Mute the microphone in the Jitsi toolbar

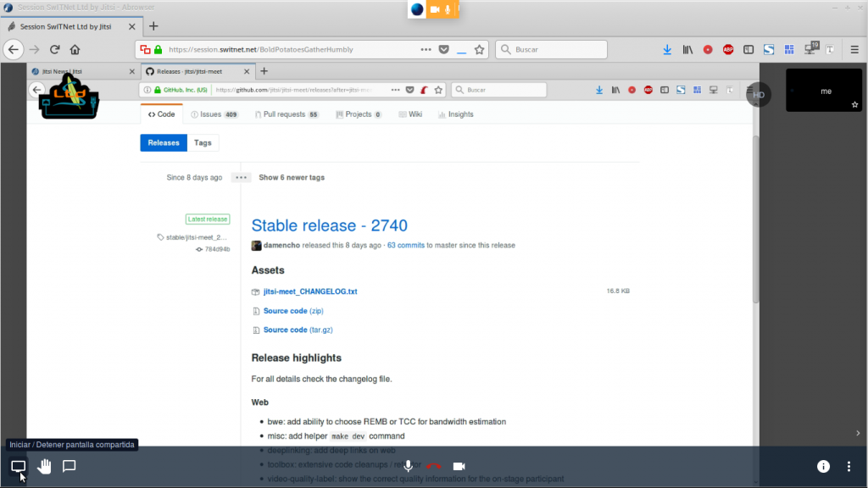(408, 467)
